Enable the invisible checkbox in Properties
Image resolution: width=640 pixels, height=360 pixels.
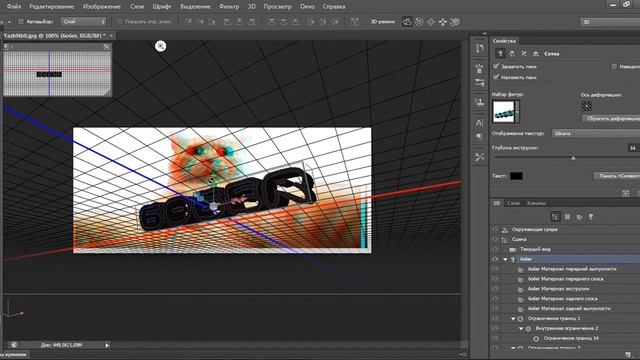[x=614, y=67]
